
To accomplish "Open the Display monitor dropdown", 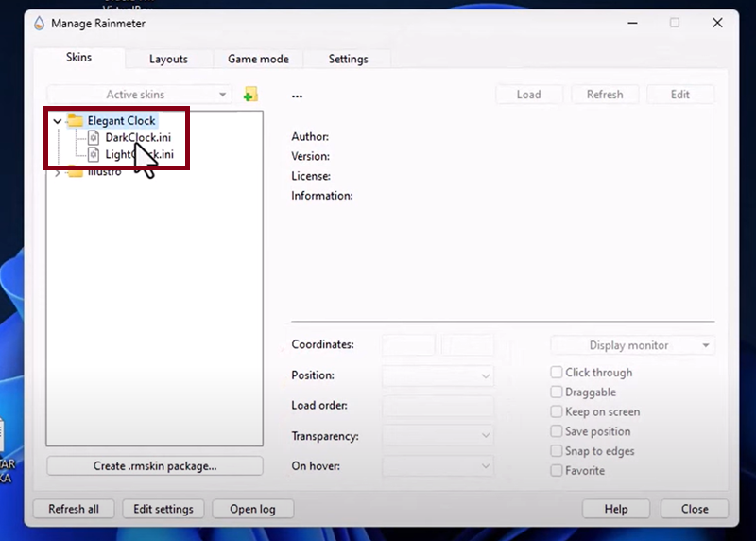I will coord(632,345).
